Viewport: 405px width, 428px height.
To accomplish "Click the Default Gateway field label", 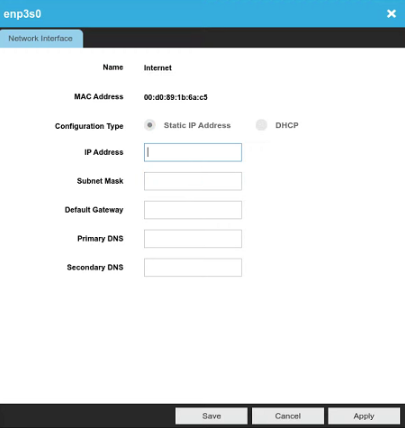I will tap(94, 210).
